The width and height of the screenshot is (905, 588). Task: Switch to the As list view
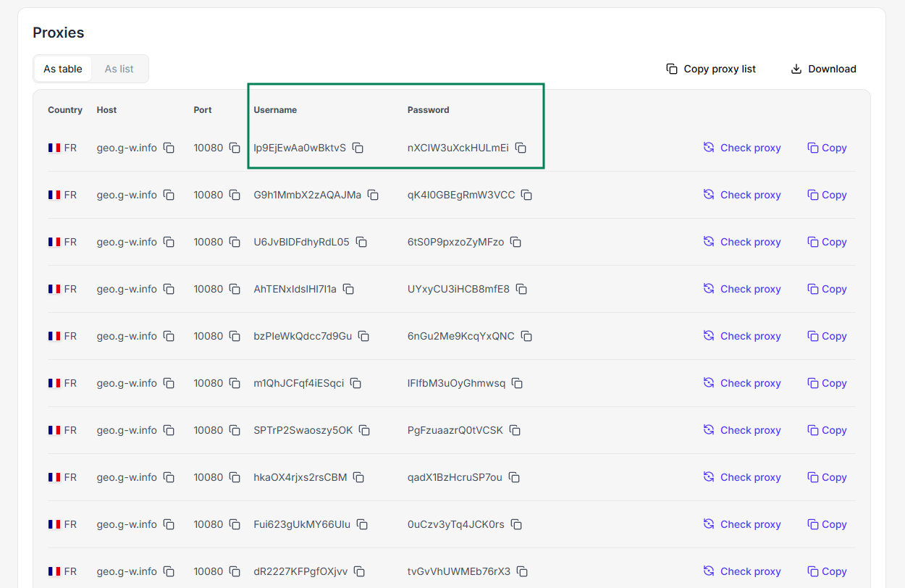coord(119,69)
